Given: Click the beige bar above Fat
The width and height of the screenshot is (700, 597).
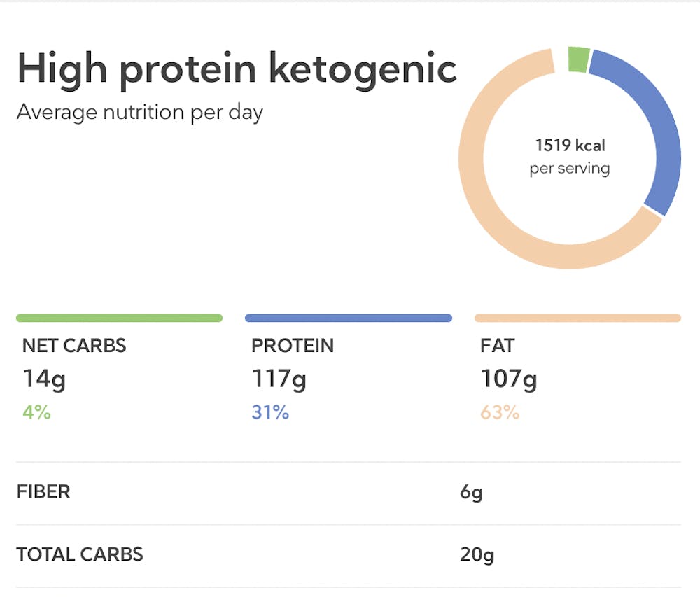Looking at the screenshot, I should (x=577, y=318).
